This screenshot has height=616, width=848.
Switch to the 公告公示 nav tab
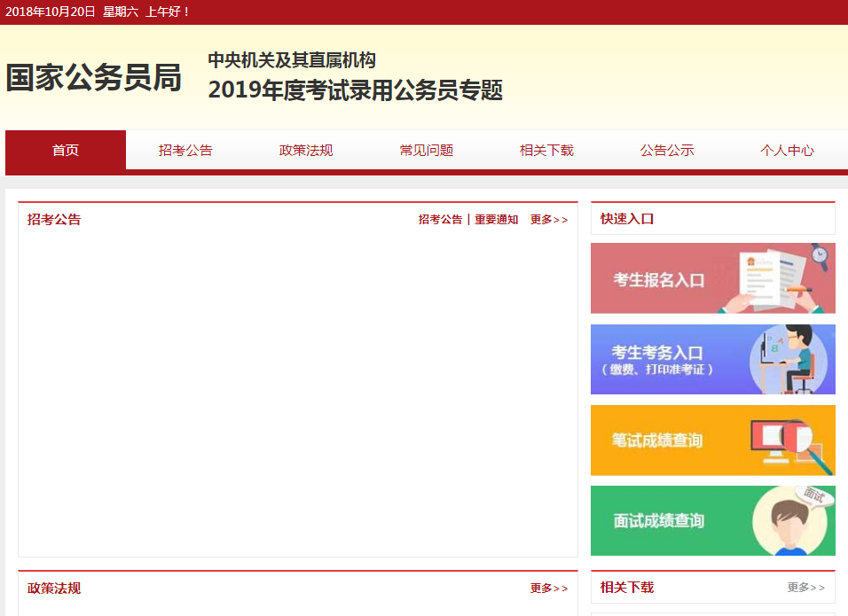tap(667, 150)
